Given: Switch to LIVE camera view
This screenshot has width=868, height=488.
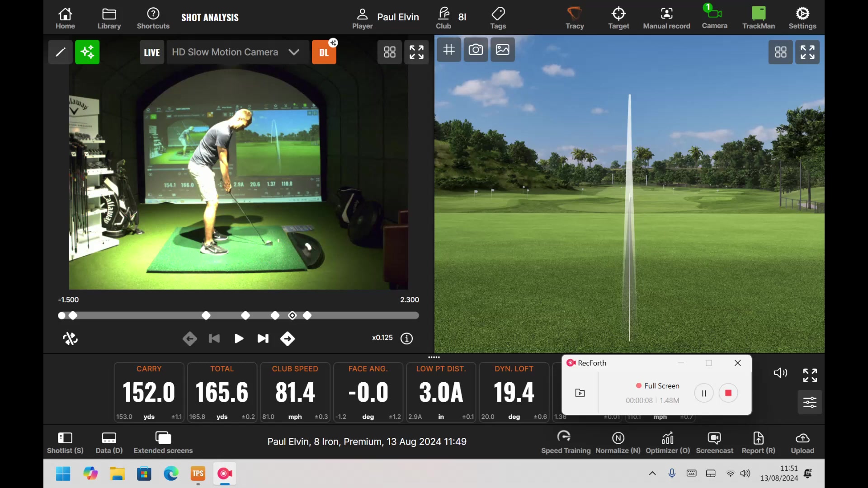Looking at the screenshot, I should pos(151,52).
